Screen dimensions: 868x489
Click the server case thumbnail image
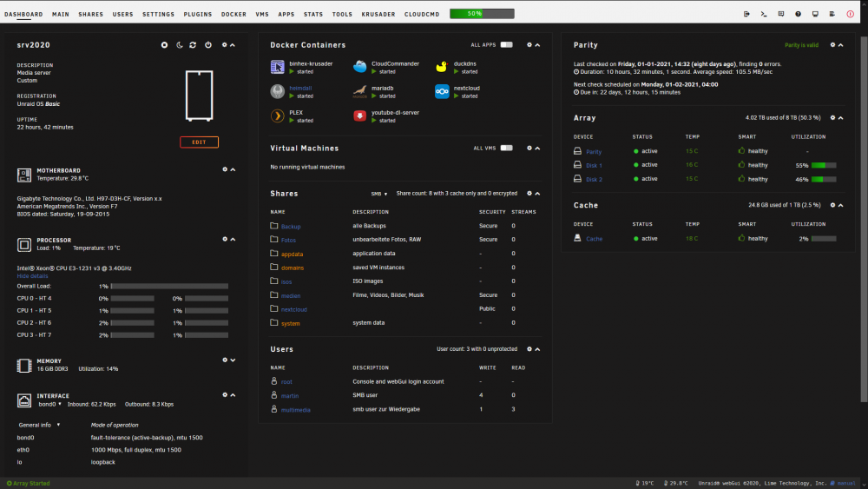(x=200, y=96)
